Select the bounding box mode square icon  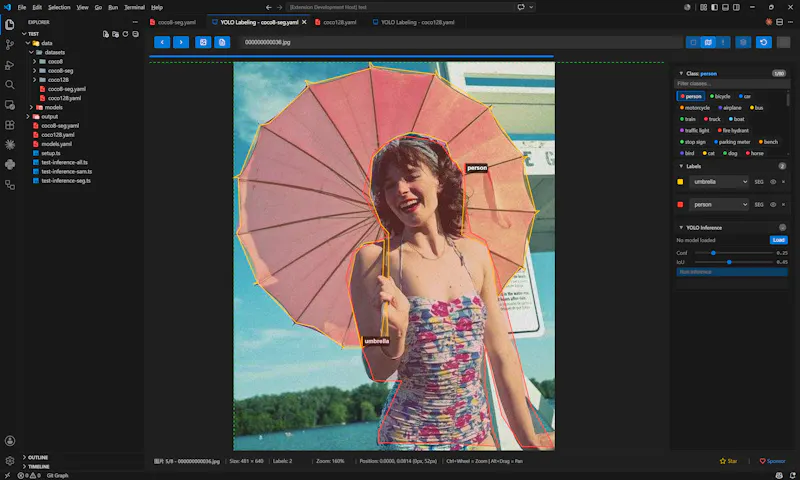point(693,42)
